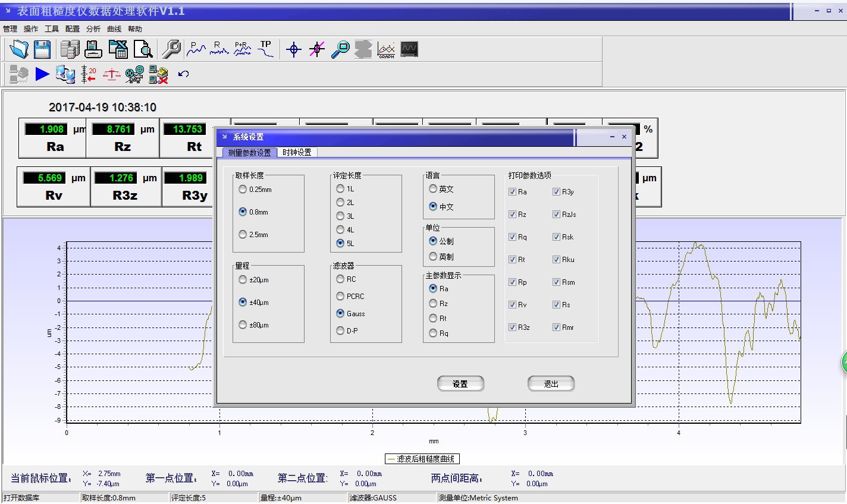Open the wrench settings tool
This screenshot has height=504, width=847.
click(171, 49)
